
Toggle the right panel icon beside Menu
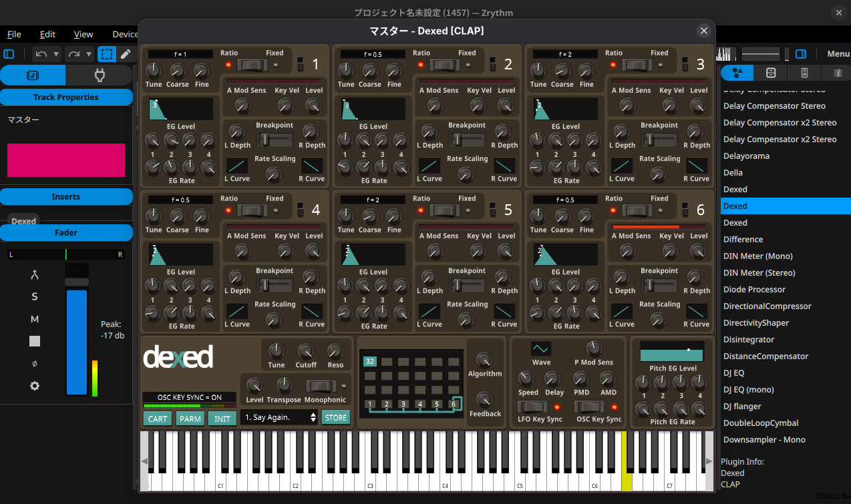(x=801, y=54)
